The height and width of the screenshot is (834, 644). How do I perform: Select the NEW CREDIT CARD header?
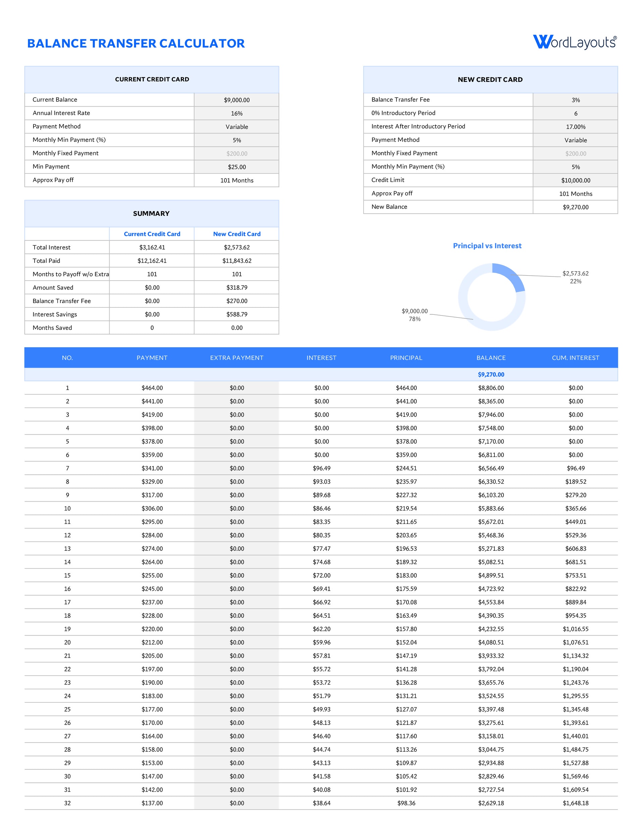(x=490, y=80)
